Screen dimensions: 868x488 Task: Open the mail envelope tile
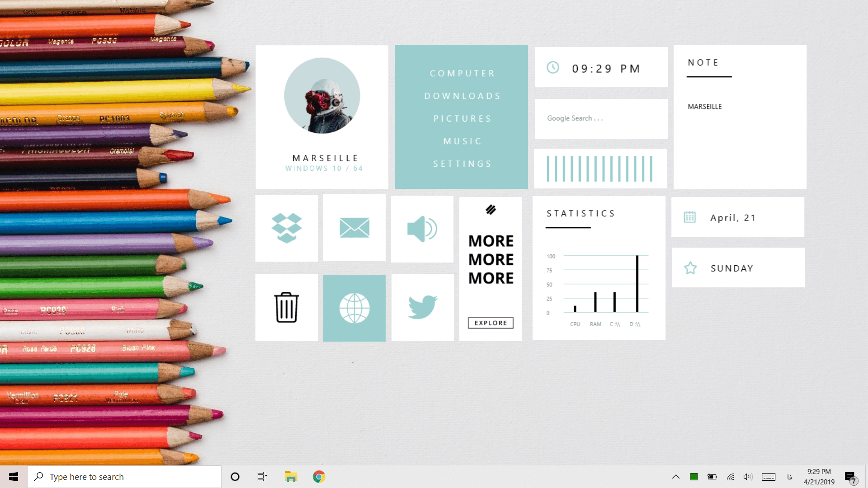[x=354, y=228]
